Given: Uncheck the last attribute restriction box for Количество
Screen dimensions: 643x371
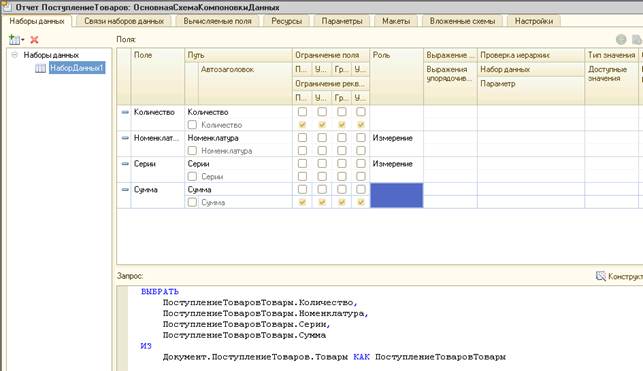Looking at the screenshot, I should pyautogui.click(x=361, y=125).
